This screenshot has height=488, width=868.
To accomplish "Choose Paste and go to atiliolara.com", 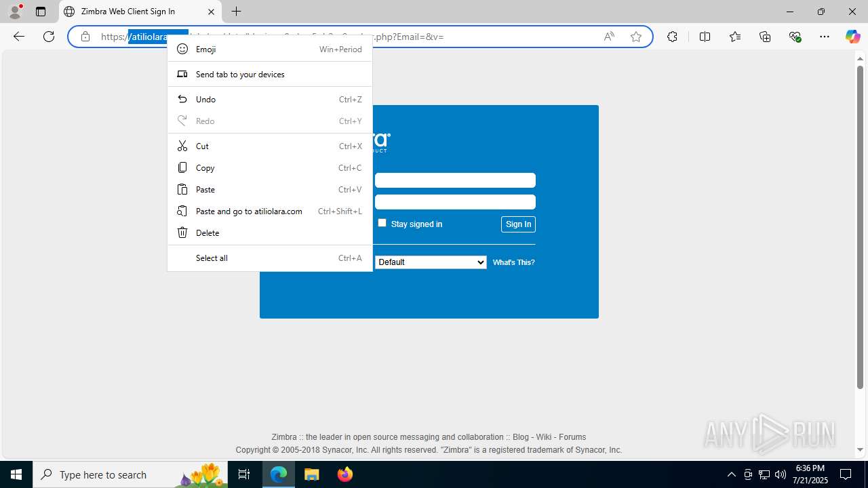I will (x=270, y=211).
